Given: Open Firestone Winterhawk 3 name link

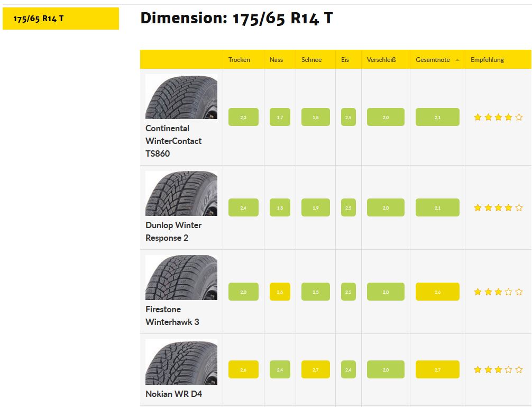Looking at the screenshot, I should pyautogui.click(x=172, y=315).
